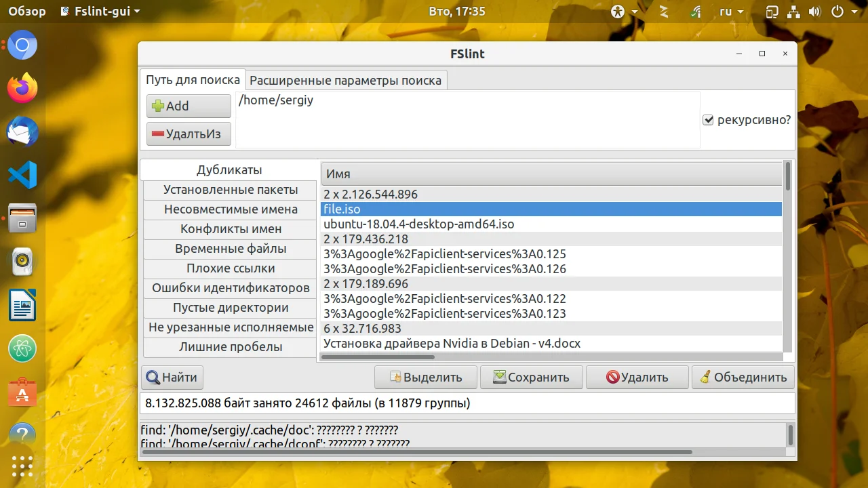Viewport: 868px width, 488px height.
Task: Launch LibreOffice Writer from the dock
Action: (22, 305)
